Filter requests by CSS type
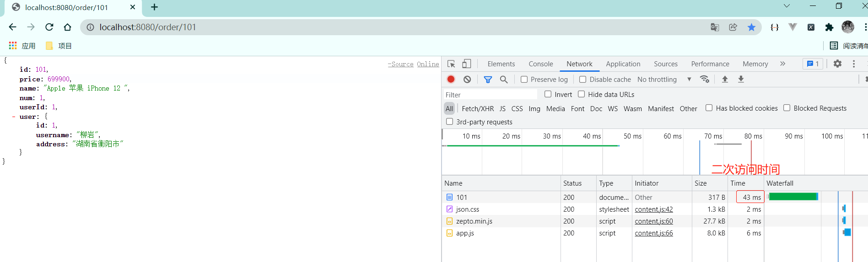This screenshot has height=262, width=868. click(517, 108)
